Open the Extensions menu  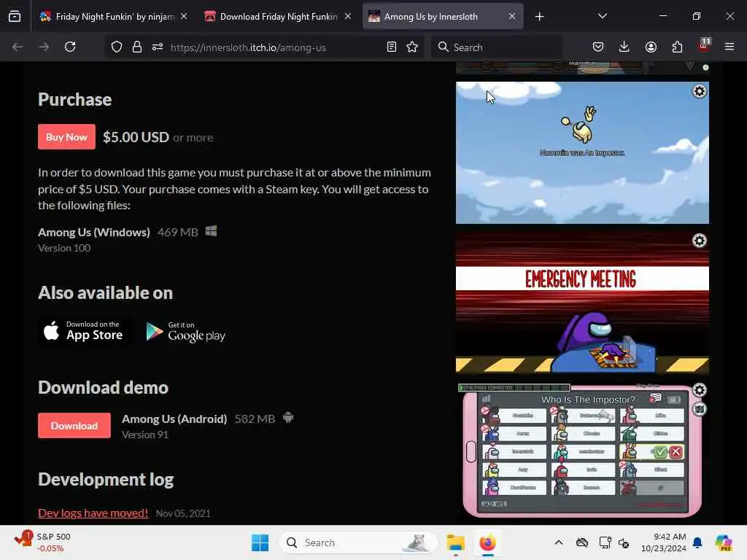pyautogui.click(x=677, y=47)
